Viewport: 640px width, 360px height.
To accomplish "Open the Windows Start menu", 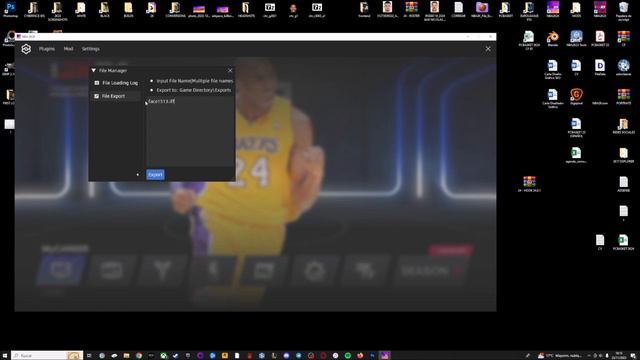I will pyautogui.click(x=5, y=356).
